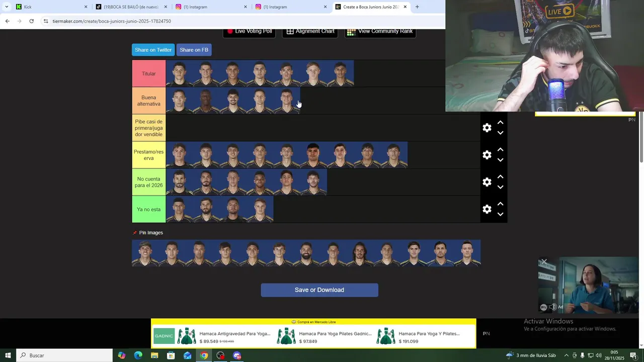The width and height of the screenshot is (644, 362).
Task: Open settings gear for No cuenta para el 2026 tier
Action: 487,182
